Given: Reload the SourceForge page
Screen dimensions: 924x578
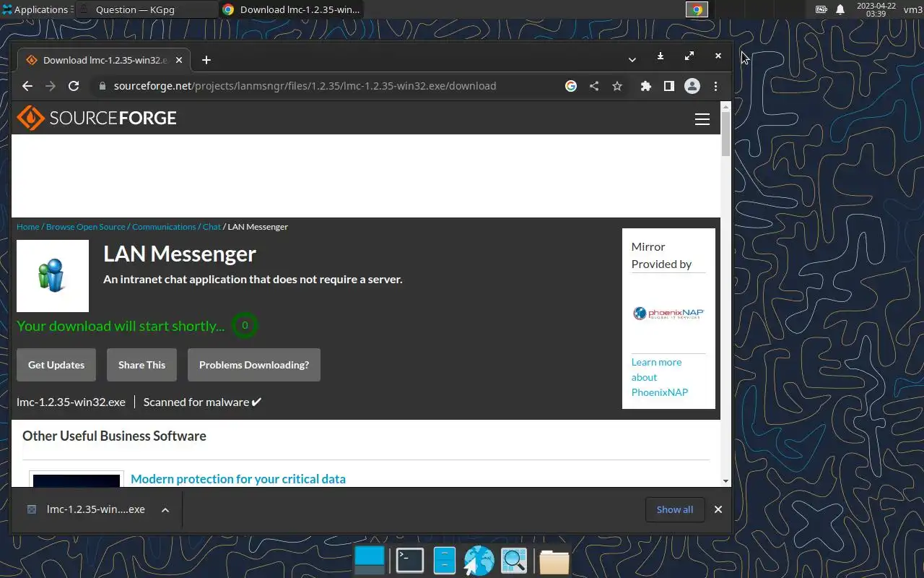Looking at the screenshot, I should point(74,86).
